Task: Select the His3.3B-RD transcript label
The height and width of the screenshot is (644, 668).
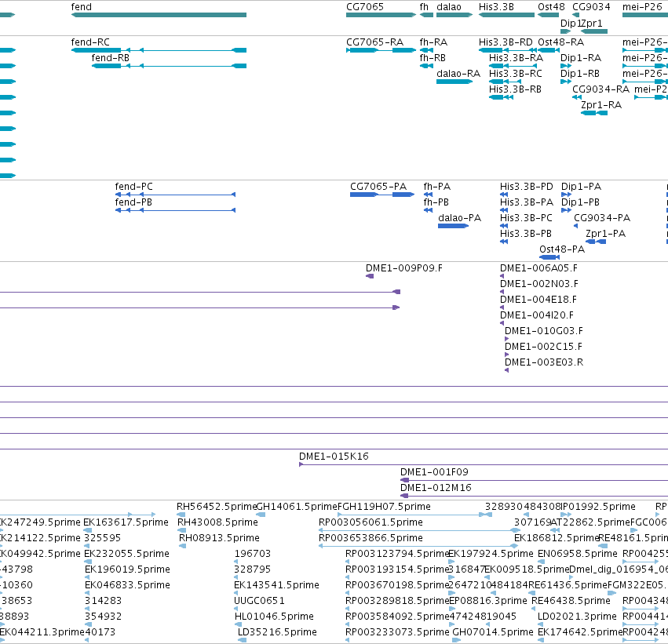Action: click(x=506, y=42)
